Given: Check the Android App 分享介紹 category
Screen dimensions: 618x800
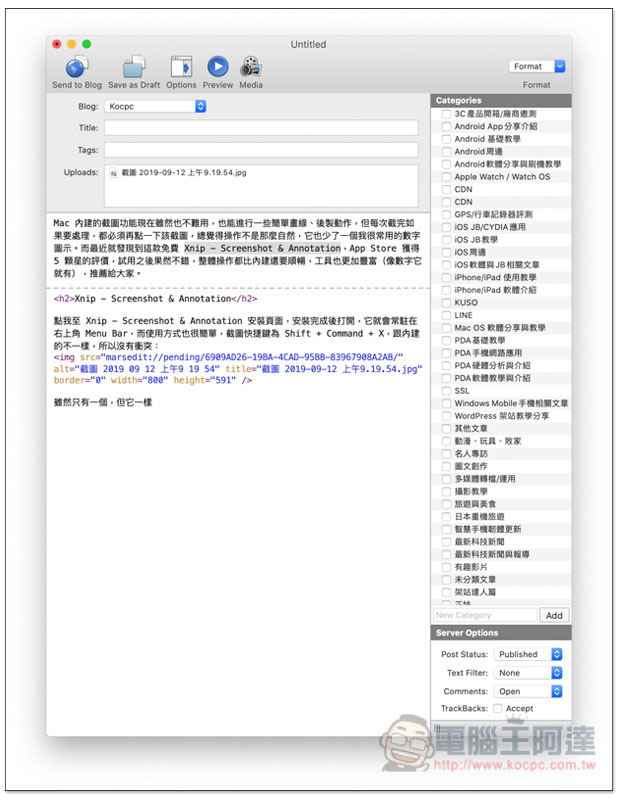Looking at the screenshot, I should pyautogui.click(x=446, y=127).
